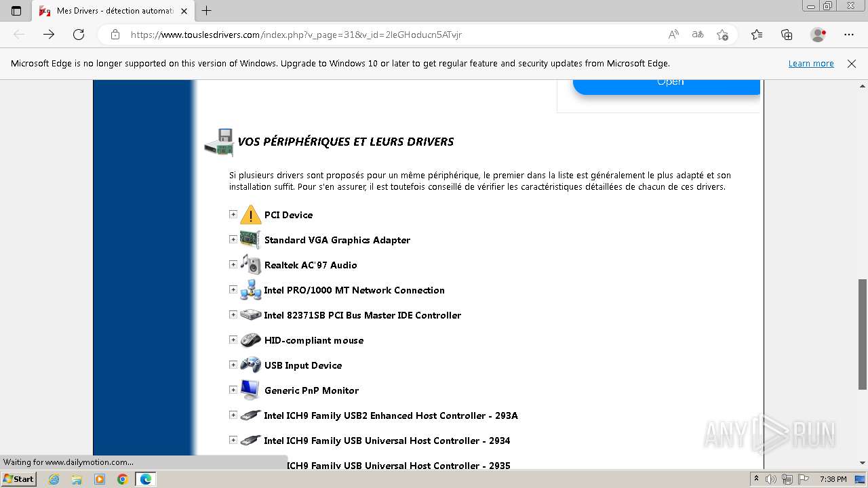The image size is (868, 488).
Task: Click the blue Open button
Action: click(x=667, y=87)
